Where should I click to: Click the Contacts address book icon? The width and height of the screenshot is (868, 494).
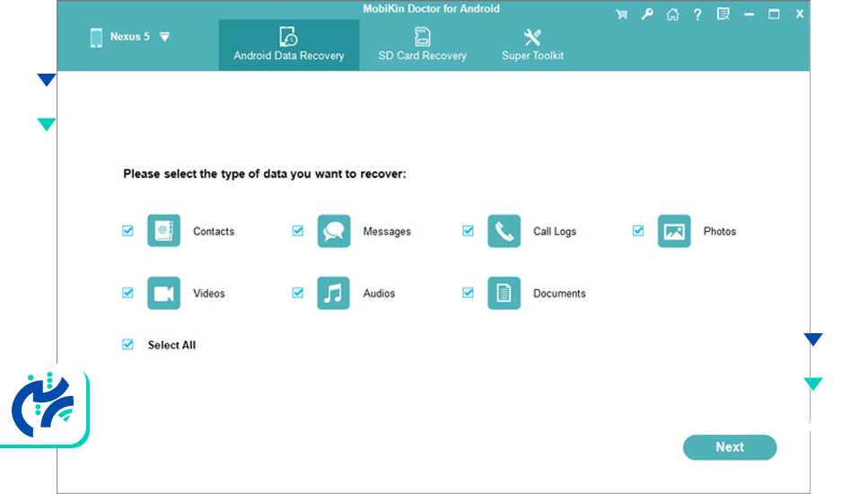tap(164, 231)
